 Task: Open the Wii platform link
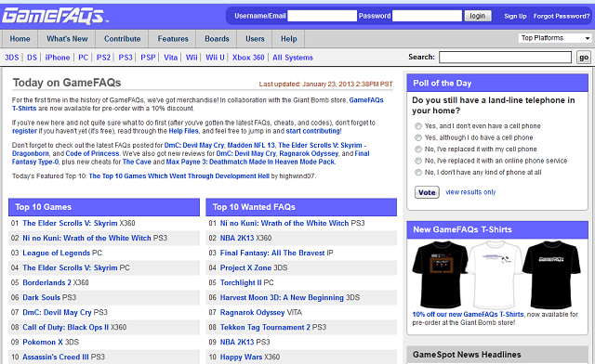192,58
